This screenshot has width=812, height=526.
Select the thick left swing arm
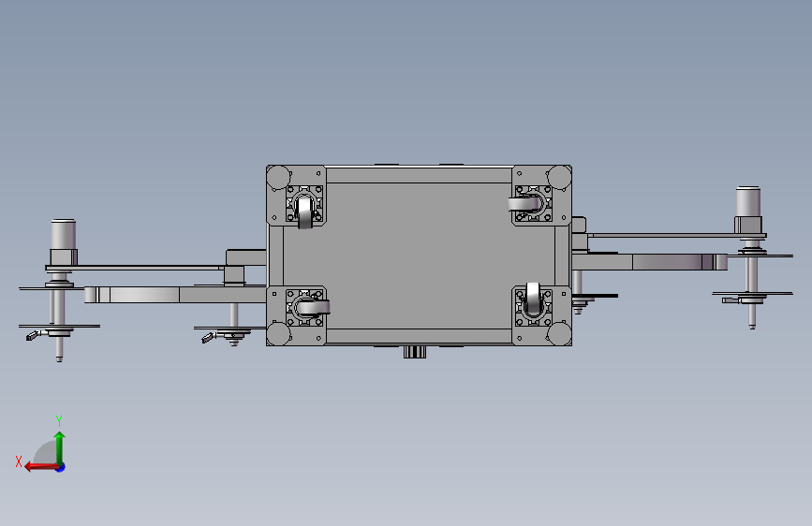coord(175,295)
